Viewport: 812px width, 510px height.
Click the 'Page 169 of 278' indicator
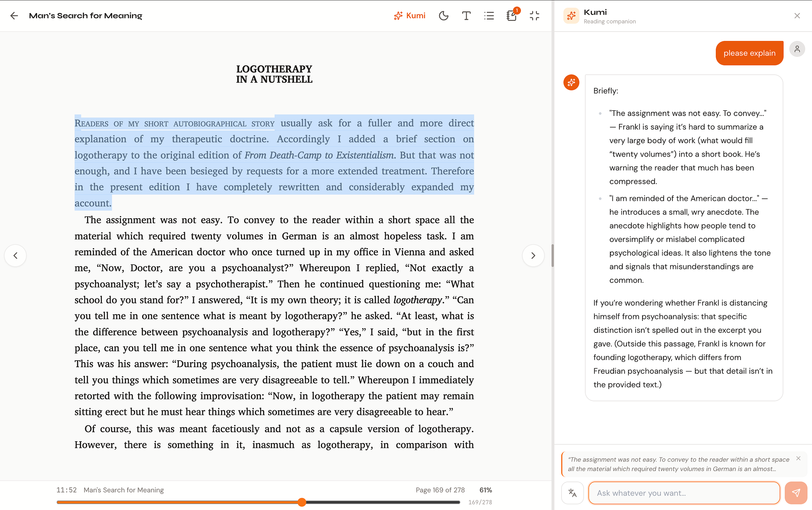click(x=440, y=490)
